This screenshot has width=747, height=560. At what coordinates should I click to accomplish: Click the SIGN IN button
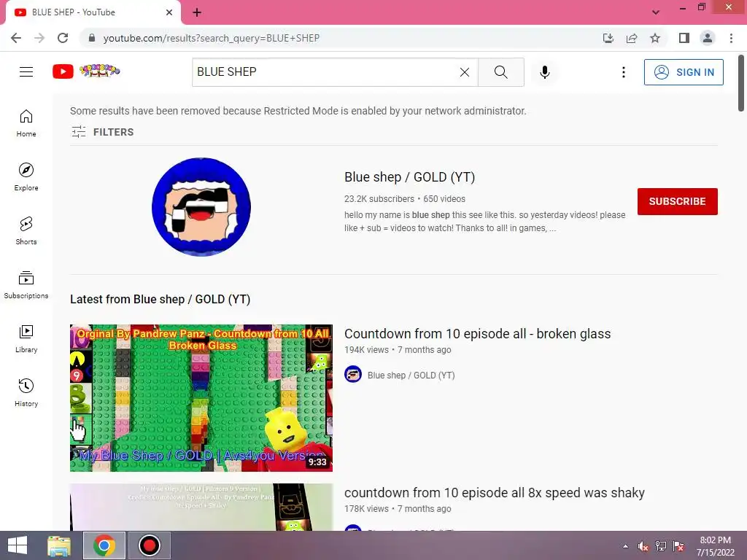[684, 72]
